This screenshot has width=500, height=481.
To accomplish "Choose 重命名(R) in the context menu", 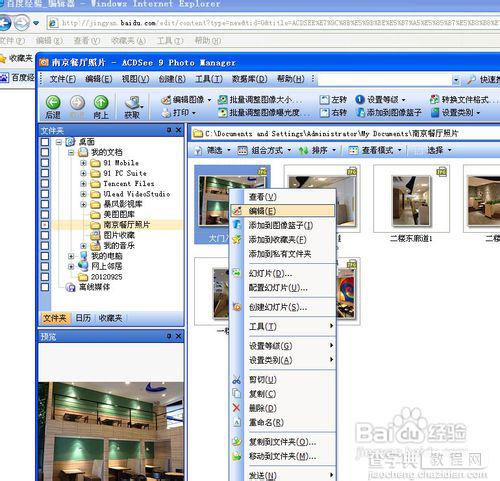I will (283, 422).
